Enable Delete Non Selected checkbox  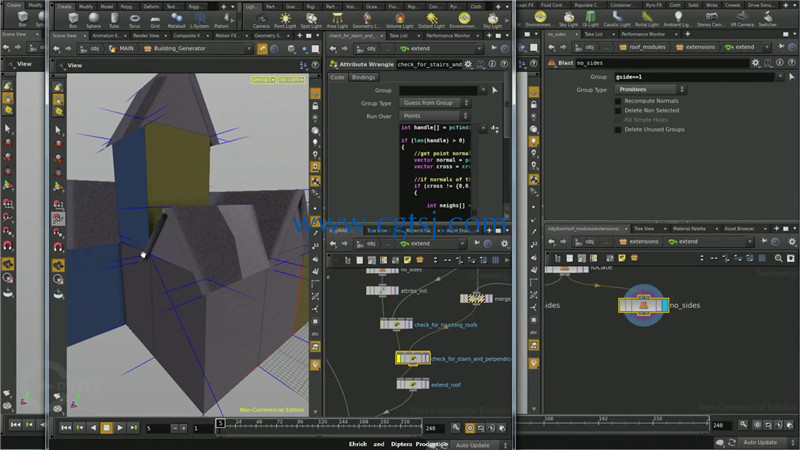[x=618, y=110]
